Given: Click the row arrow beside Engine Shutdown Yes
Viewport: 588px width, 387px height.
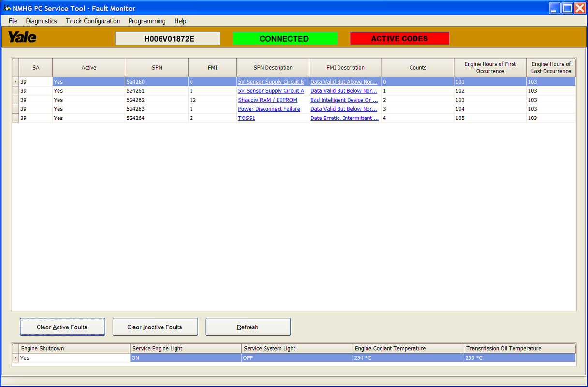Looking at the screenshot, I should pyautogui.click(x=15, y=358).
